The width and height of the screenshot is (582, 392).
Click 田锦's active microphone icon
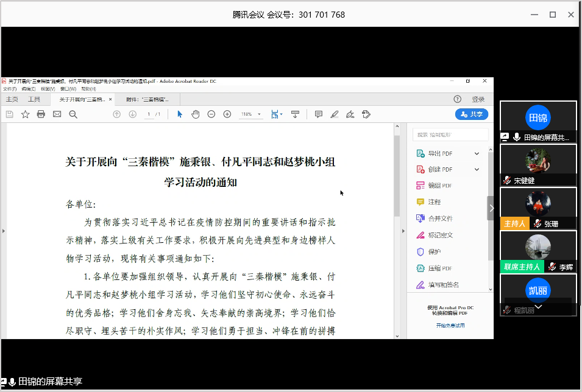pyautogui.click(x=517, y=137)
